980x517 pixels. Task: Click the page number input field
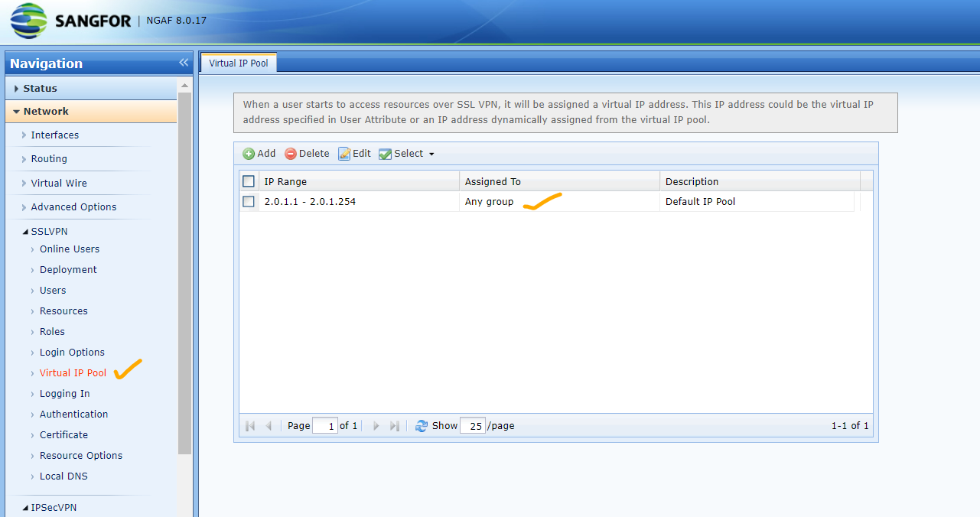coord(325,426)
